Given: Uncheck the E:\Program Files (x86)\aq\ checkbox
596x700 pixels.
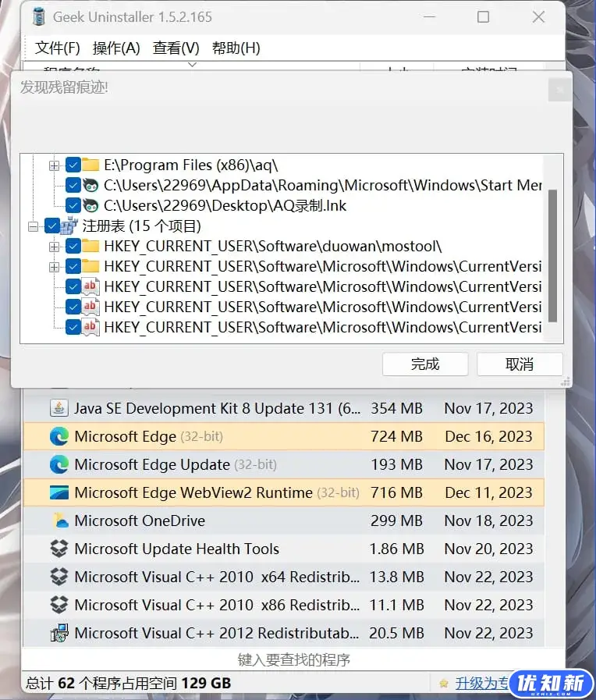Looking at the screenshot, I should click(73, 165).
